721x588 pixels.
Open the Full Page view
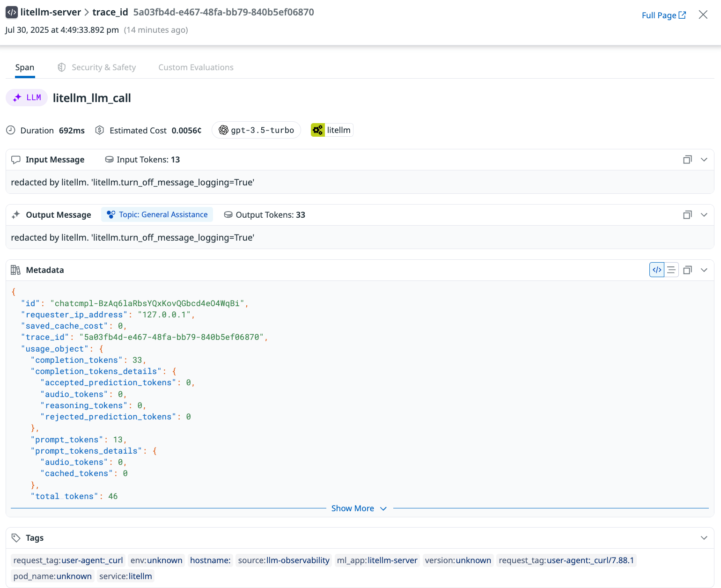click(663, 15)
